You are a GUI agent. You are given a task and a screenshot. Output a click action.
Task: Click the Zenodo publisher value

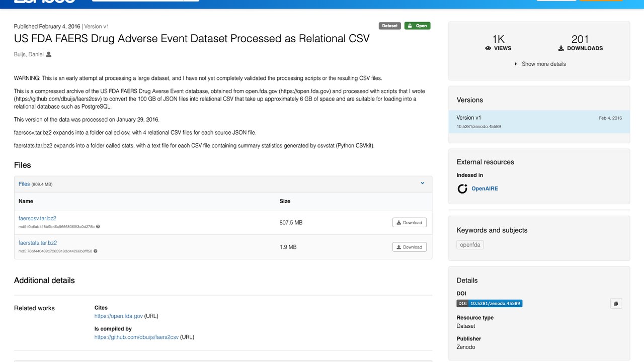[x=466, y=347]
